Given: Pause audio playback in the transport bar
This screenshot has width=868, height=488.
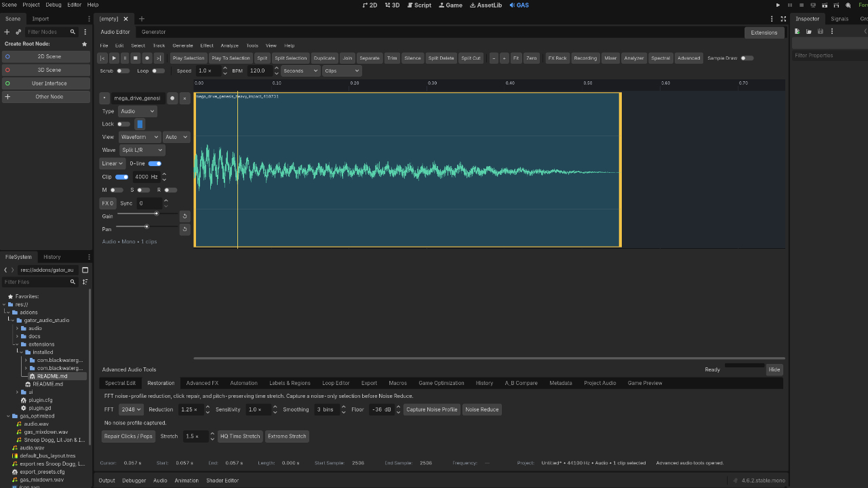Looking at the screenshot, I should point(125,58).
